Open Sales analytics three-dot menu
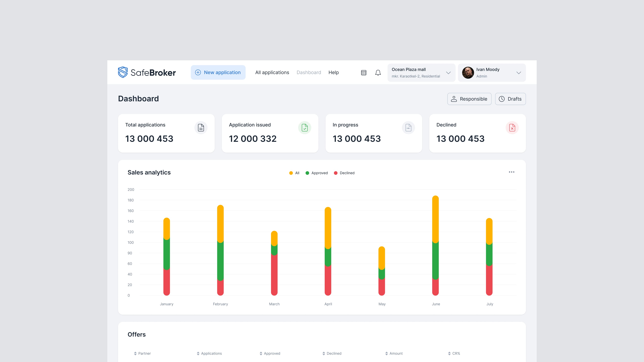644x362 pixels. [512, 172]
